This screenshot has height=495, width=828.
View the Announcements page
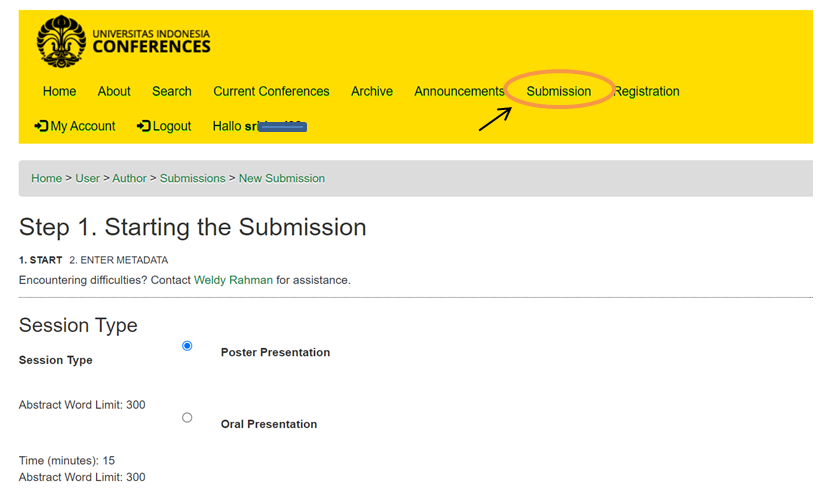pyautogui.click(x=459, y=91)
